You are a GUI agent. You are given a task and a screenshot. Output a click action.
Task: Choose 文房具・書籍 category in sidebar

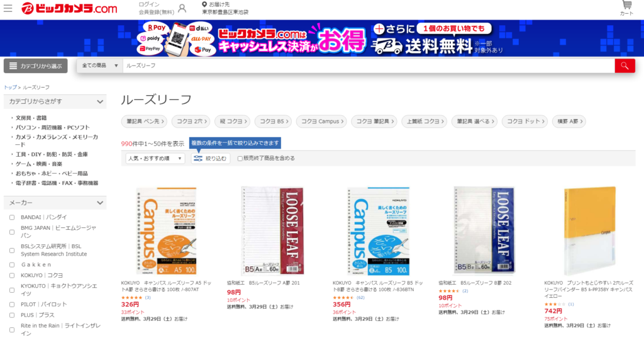point(31,118)
